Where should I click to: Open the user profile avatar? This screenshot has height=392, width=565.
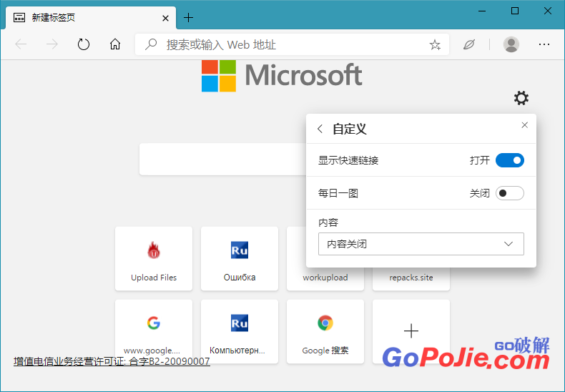tap(511, 44)
